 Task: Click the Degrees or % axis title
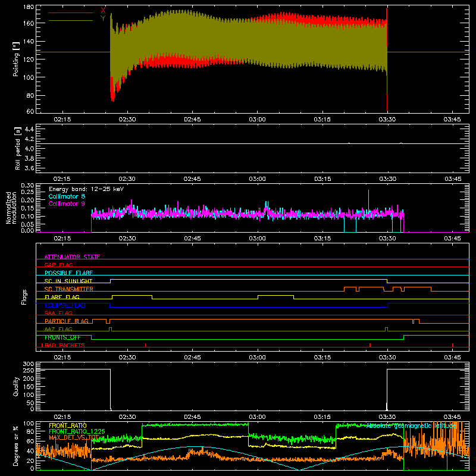coord(16,446)
